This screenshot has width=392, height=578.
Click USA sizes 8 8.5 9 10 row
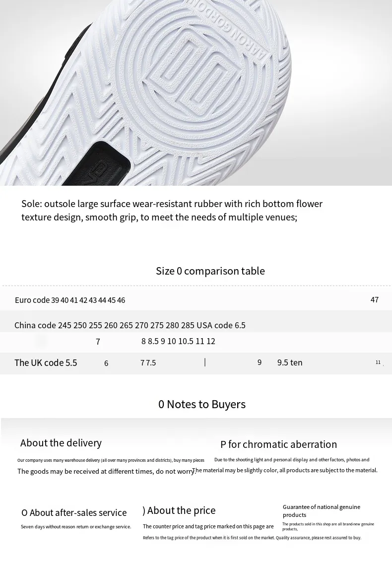pyautogui.click(x=178, y=341)
